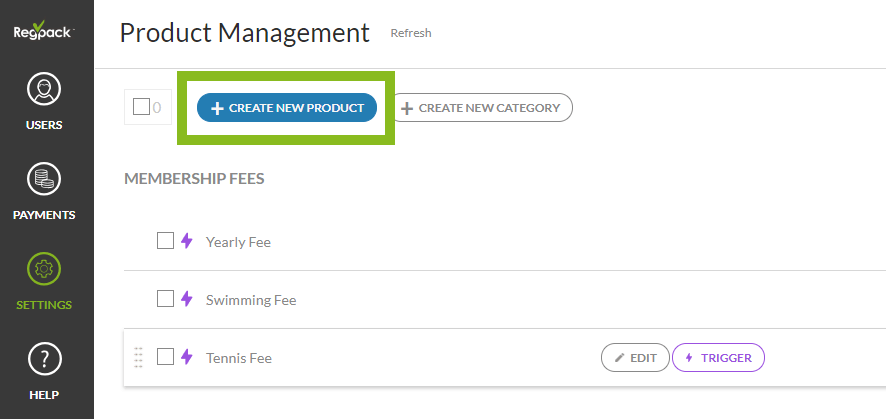The image size is (886, 420).
Task: Open the Settings gear icon
Action: tap(44, 271)
